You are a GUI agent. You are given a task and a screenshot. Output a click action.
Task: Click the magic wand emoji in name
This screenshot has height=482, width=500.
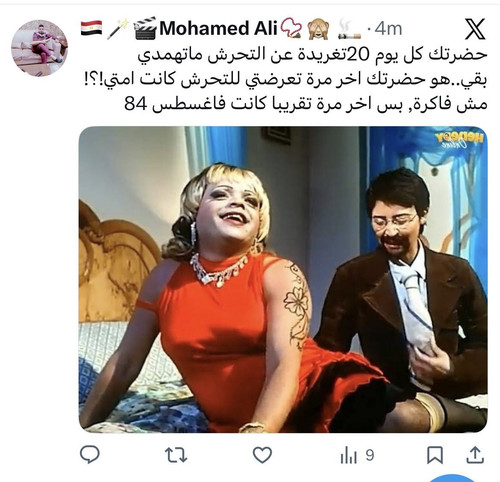[x=118, y=29]
